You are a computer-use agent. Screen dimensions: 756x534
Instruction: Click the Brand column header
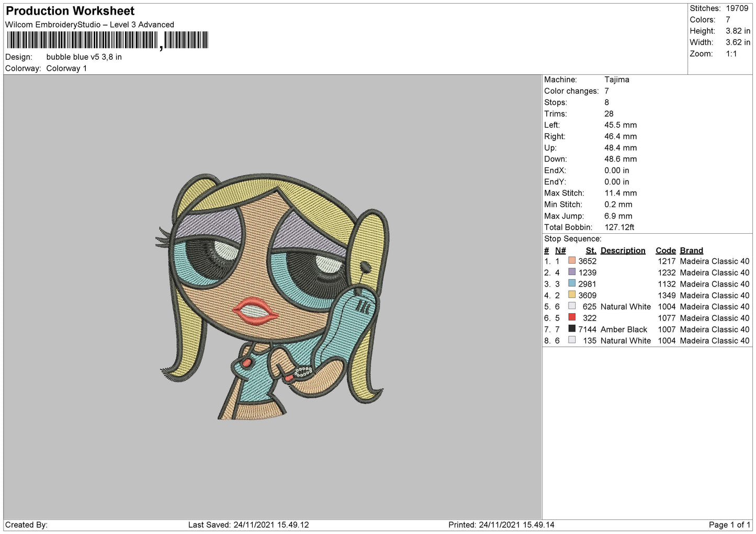click(691, 251)
